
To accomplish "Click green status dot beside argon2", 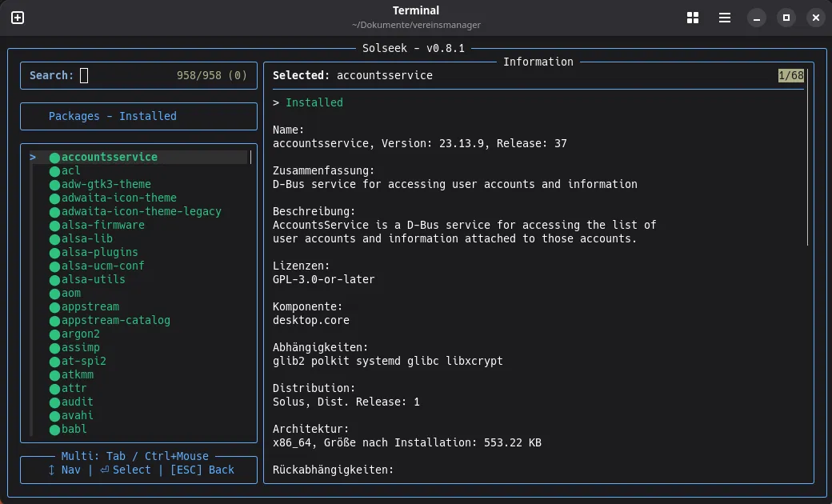I will [x=54, y=334].
